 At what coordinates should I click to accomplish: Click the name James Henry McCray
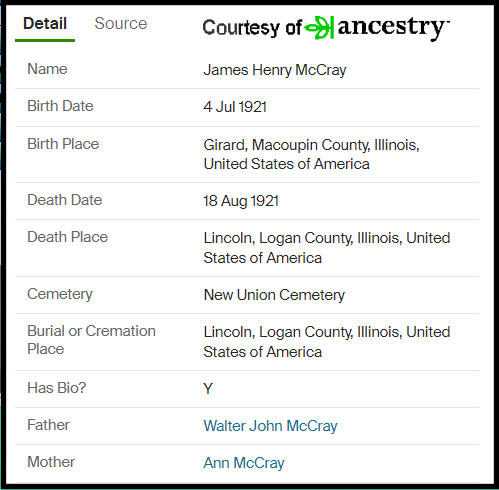pos(275,70)
